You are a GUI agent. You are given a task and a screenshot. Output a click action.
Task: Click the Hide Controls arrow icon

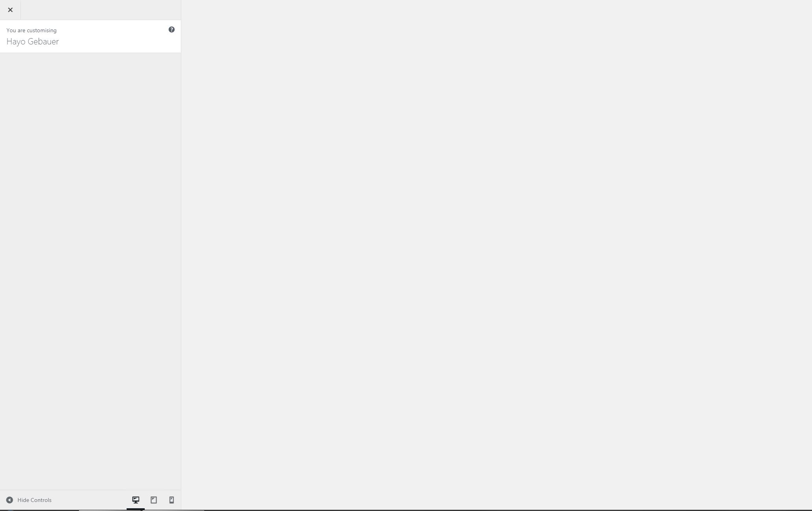tap(9, 500)
